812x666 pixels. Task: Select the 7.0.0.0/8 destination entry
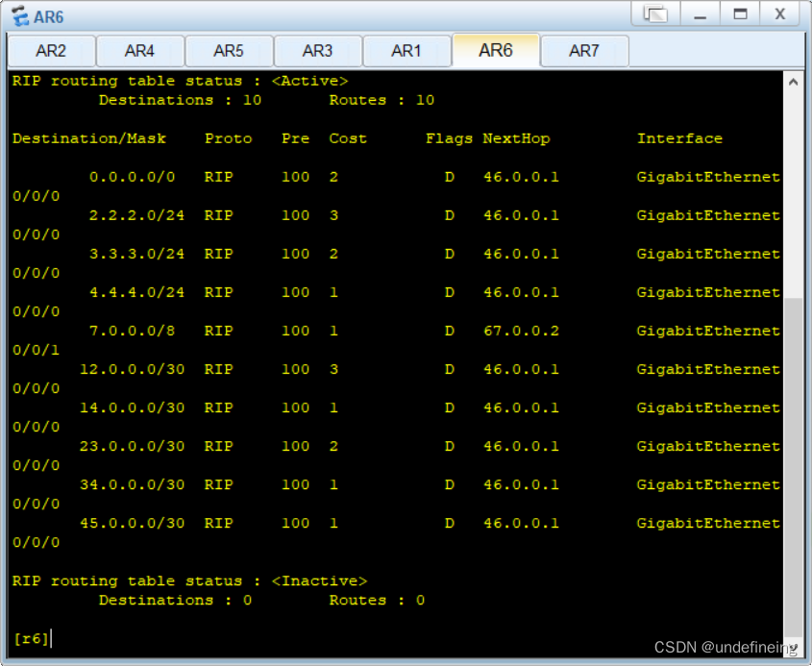132,331
